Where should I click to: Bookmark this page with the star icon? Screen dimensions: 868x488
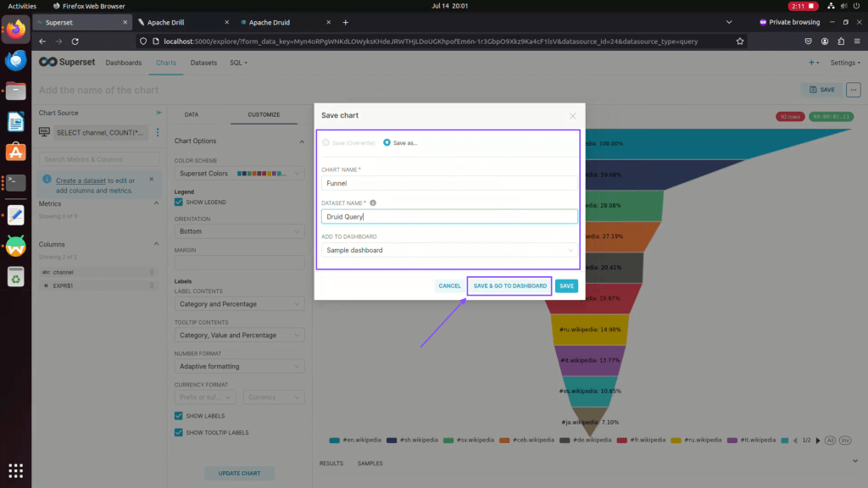[740, 41]
